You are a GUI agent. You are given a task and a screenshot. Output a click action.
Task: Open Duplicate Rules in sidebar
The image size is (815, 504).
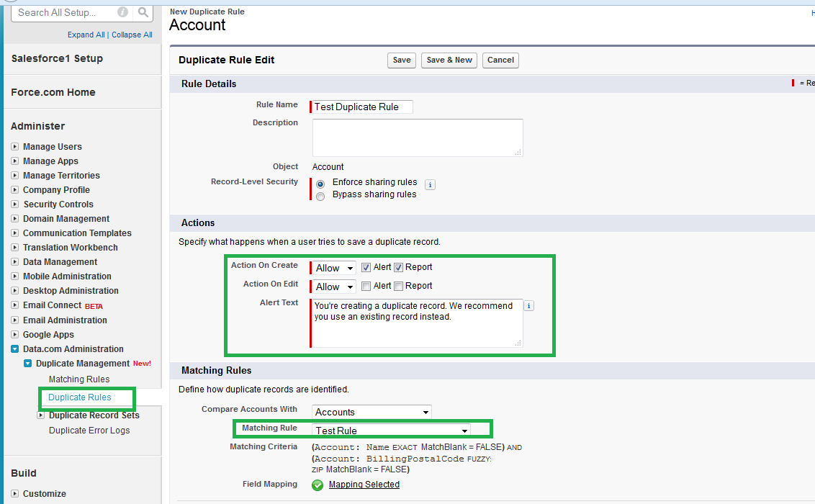pyautogui.click(x=79, y=397)
